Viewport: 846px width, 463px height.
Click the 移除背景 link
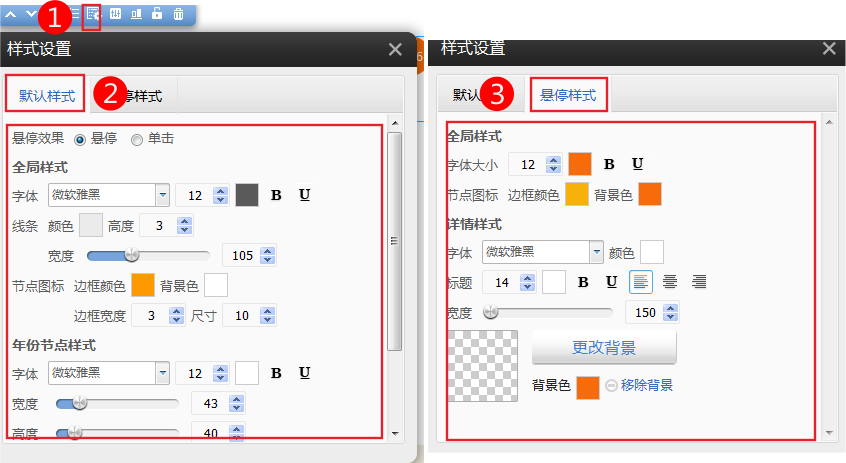[646, 385]
